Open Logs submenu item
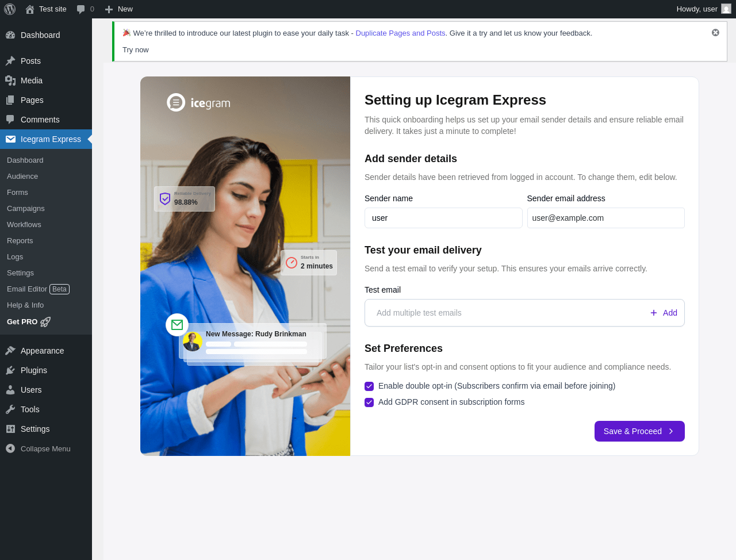Image resolution: width=736 pixels, height=560 pixels. tap(15, 257)
